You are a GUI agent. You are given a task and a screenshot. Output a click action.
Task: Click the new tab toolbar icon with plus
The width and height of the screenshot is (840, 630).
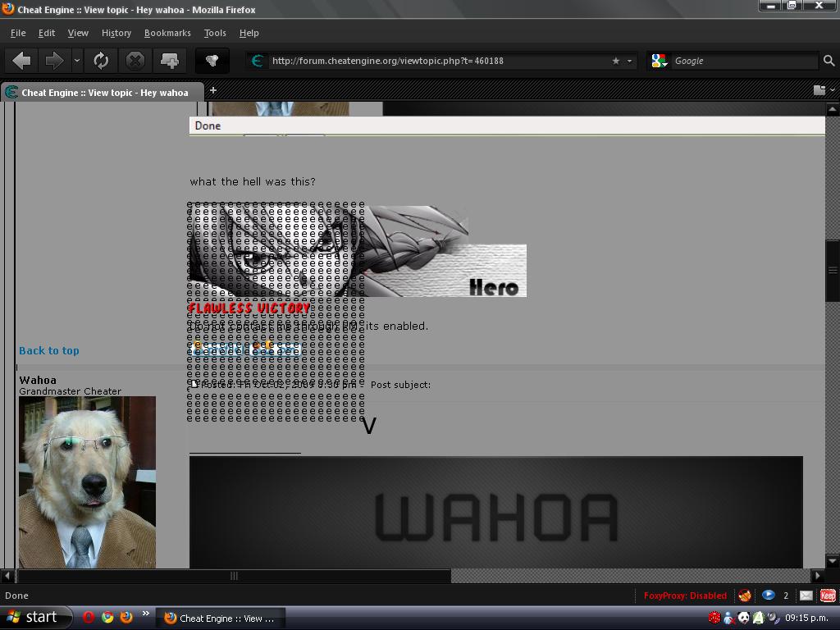coord(169,61)
